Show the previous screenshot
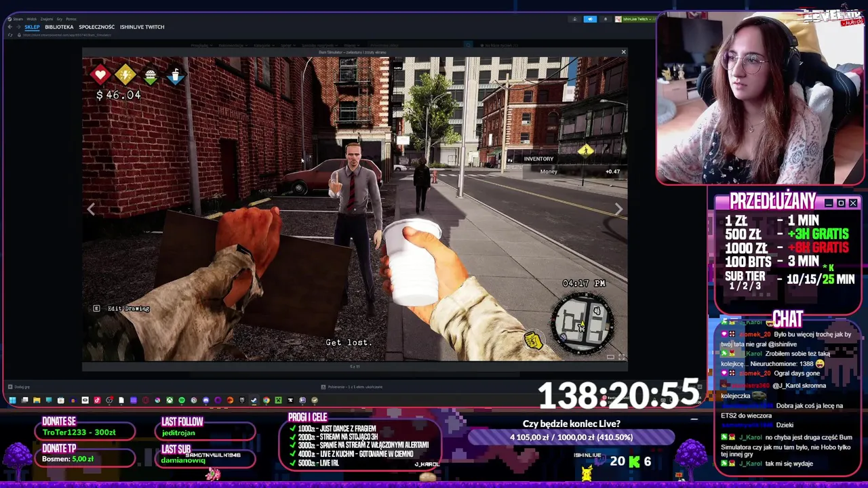The image size is (868, 488). point(91,209)
